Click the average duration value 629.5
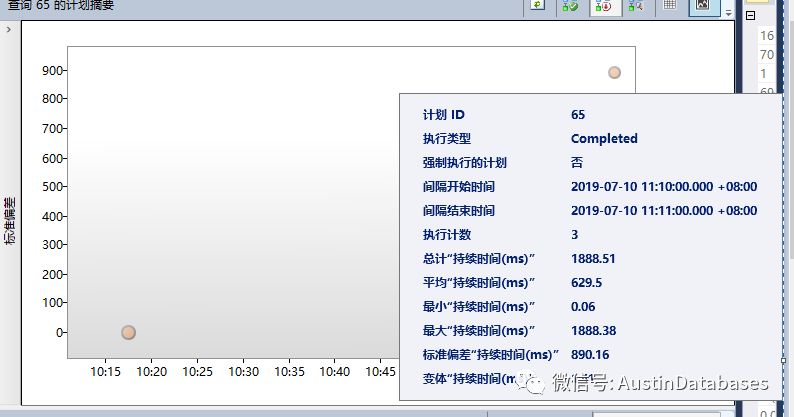The image size is (794, 417). 586,283
